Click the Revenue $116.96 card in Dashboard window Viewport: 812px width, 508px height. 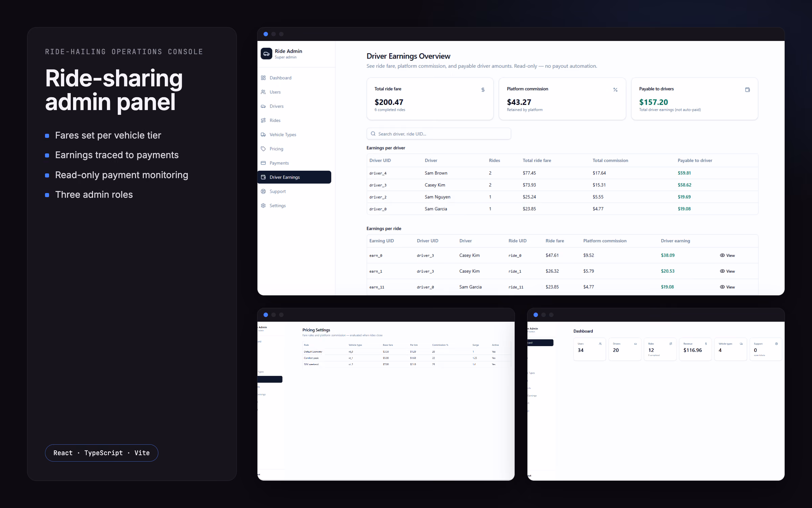click(x=695, y=349)
